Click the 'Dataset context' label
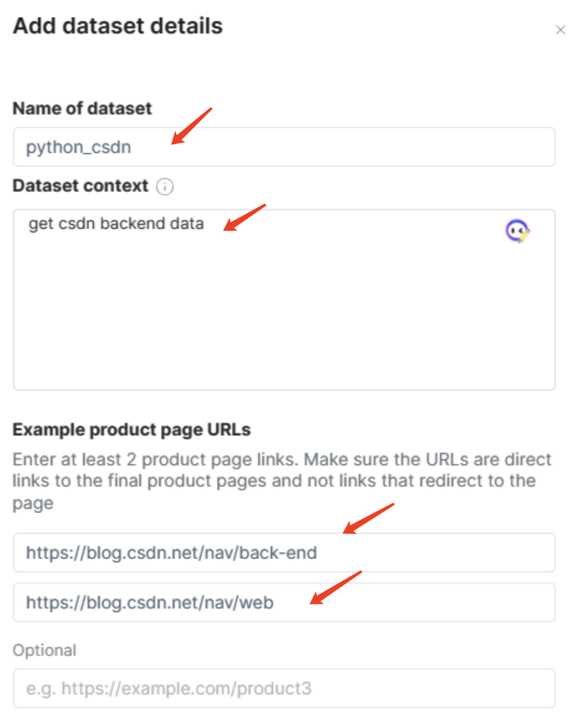The image size is (588, 727). pyautogui.click(x=80, y=186)
